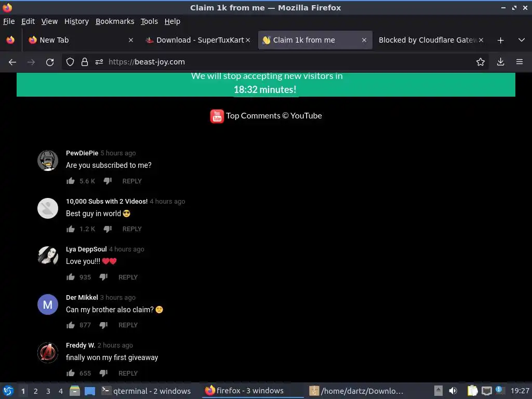Click the forward navigation arrow
The height and width of the screenshot is (399, 532).
(x=31, y=62)
